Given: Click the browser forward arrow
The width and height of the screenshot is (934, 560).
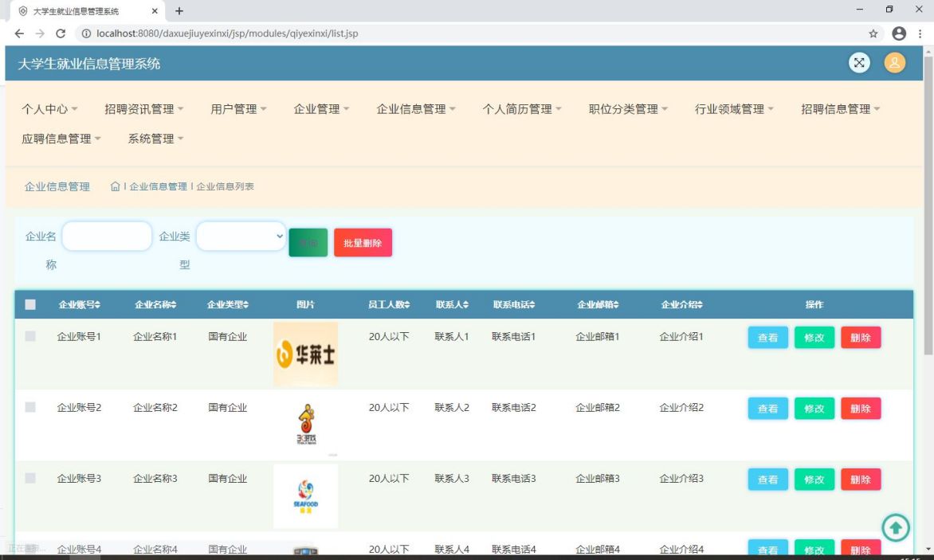Looking at the screenshot, I should pos(40,33).
